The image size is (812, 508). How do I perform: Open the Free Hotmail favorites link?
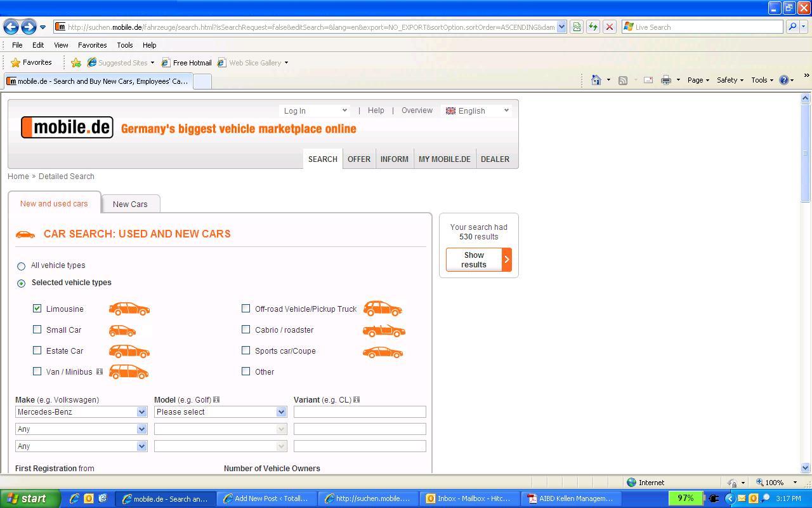187,63
